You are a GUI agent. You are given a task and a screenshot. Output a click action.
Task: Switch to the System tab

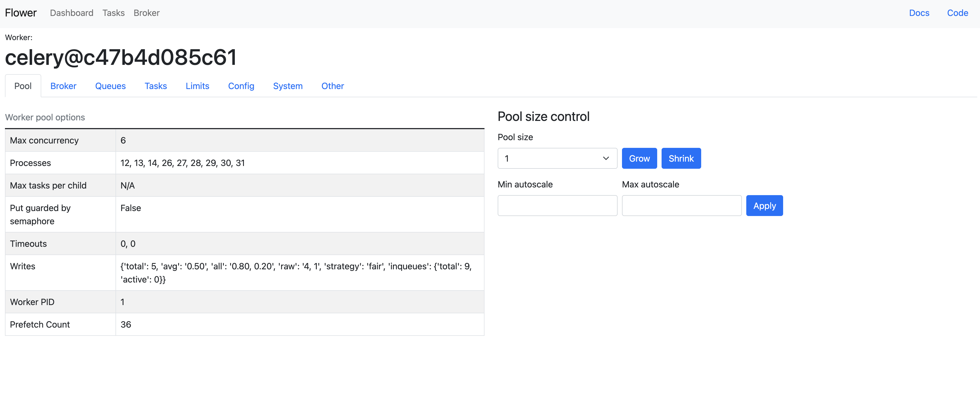pos(288,86)
